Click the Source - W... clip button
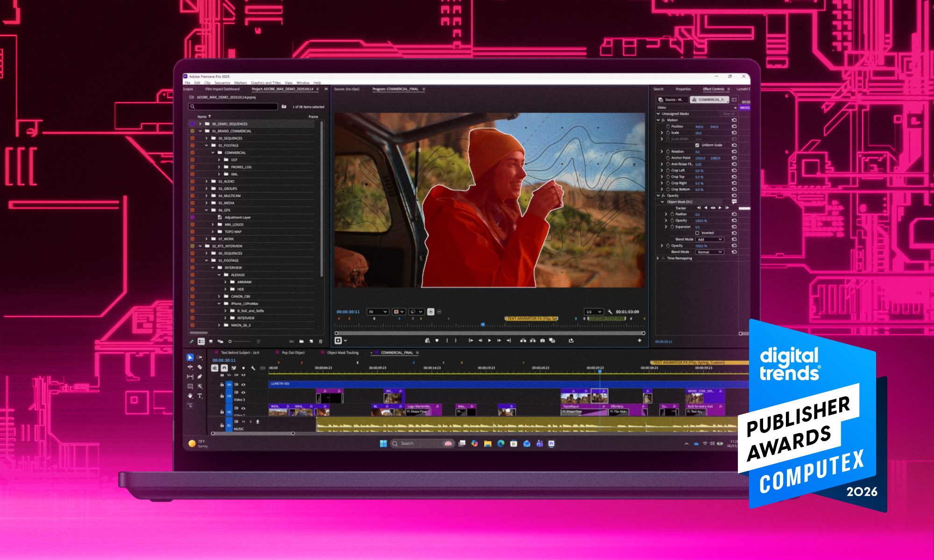934x560 pixels. (x=672, y=100)
